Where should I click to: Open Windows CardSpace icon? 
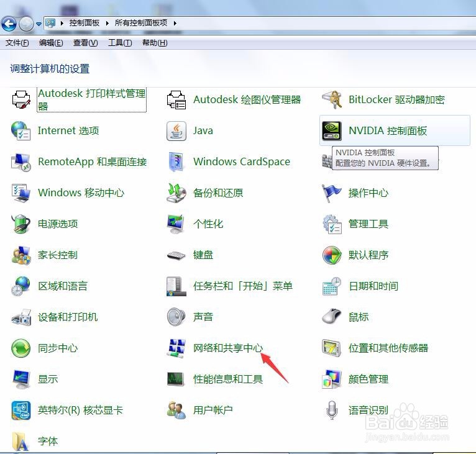[x=176, y=161]
